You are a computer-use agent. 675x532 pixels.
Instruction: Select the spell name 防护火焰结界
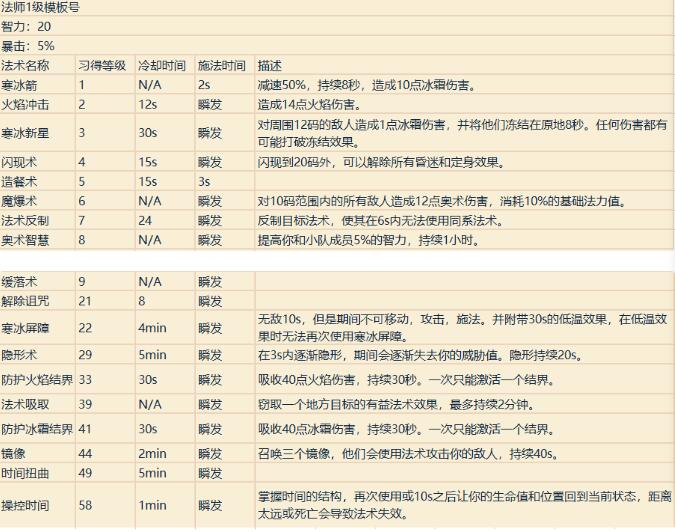click(x=37, y=380)
